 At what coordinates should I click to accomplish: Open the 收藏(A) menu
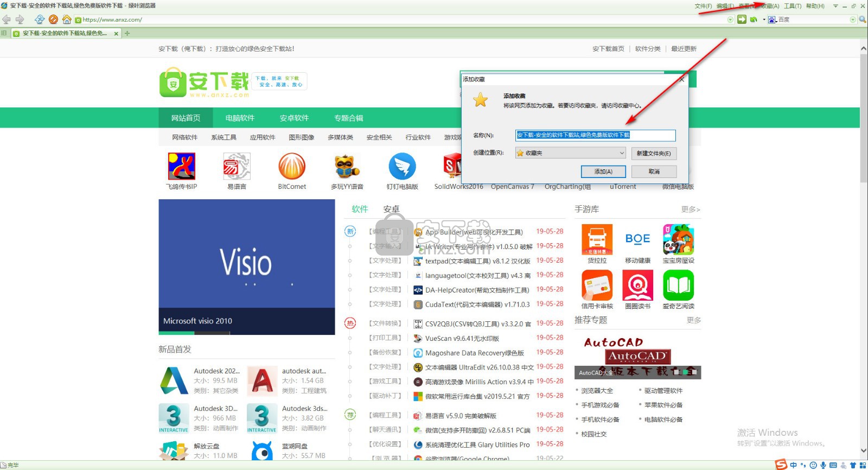click(x=770, y=6)
